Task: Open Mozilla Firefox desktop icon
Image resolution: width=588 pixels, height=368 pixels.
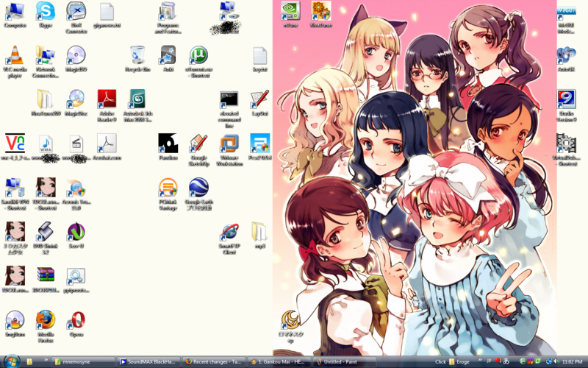Action: [46, 319]
